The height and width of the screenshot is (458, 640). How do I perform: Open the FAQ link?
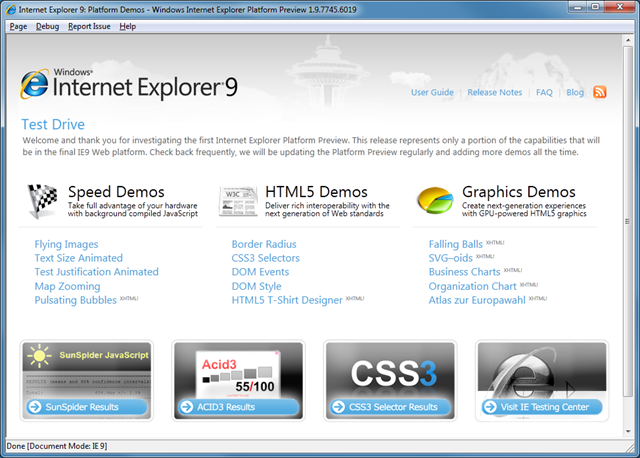click(544, 92)
